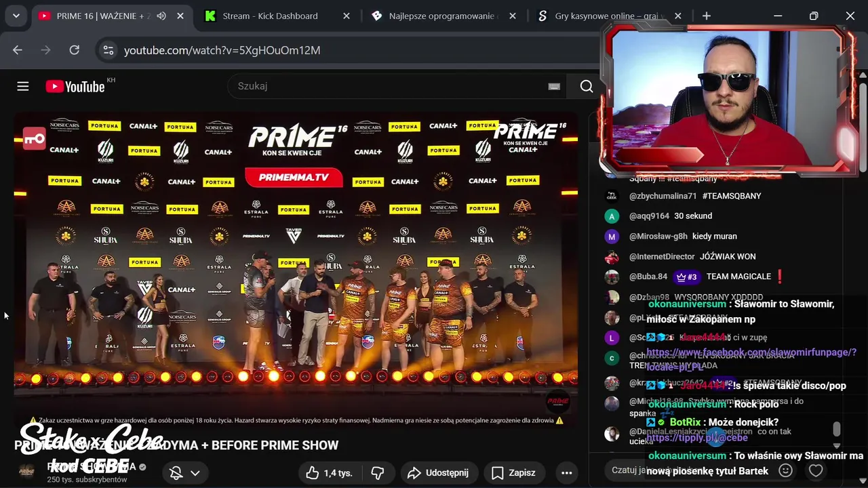The height and width of the screenshot is (488, 868).
Task: Open the Chrome tab search dropdown
Action: 16,16
